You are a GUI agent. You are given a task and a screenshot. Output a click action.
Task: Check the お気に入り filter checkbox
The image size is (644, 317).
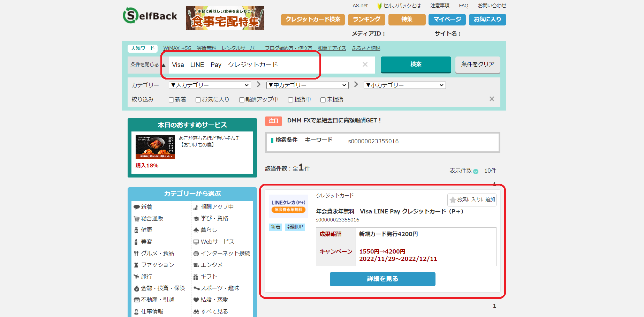tap(198, 100)
